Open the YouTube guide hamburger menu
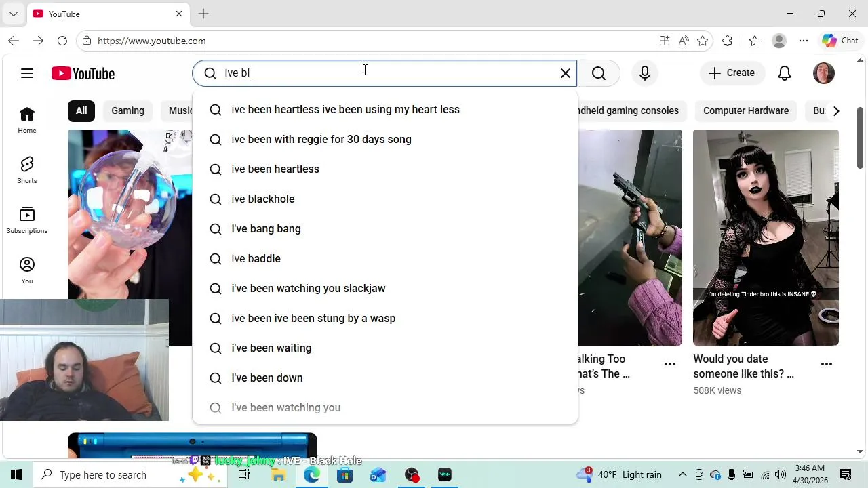 coord(27,73)
